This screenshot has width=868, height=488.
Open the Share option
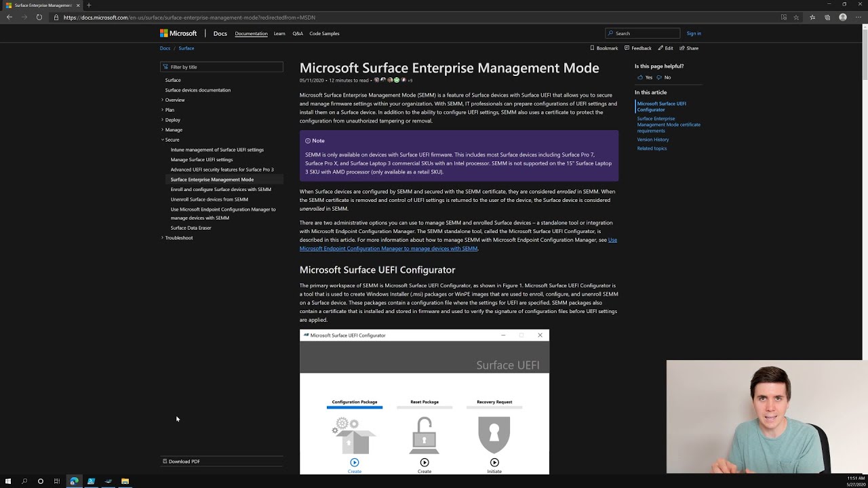click(x=689, y=48)
